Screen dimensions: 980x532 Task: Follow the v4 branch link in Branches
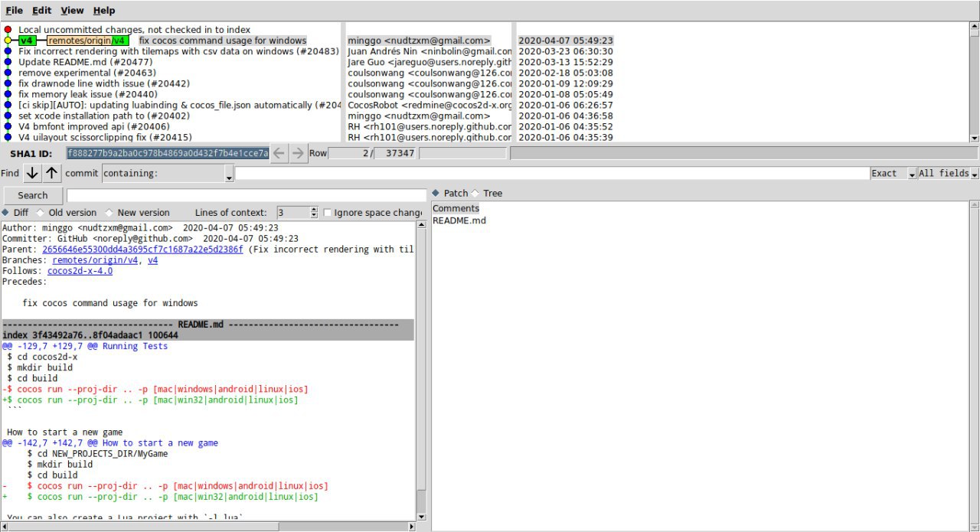(152, 260)
